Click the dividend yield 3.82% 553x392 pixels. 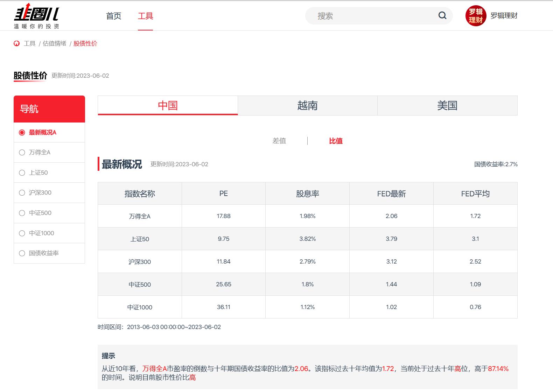point(308,239)
